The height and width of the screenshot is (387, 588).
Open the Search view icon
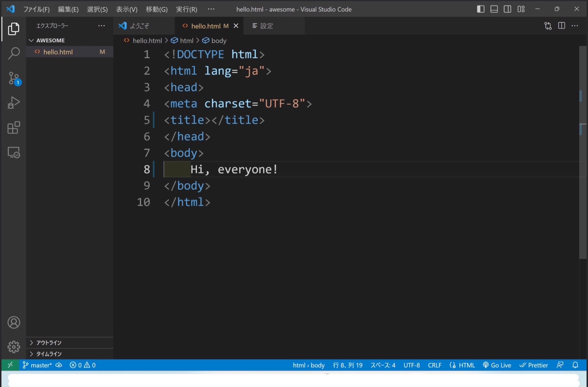(13, 53)
